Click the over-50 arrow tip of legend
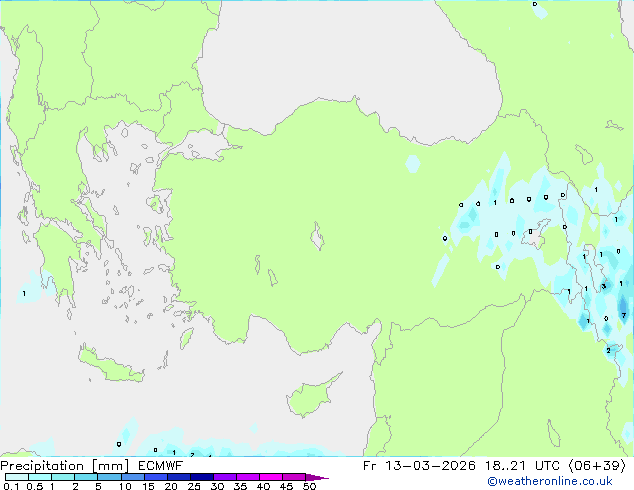 click(x=317, y=477)
